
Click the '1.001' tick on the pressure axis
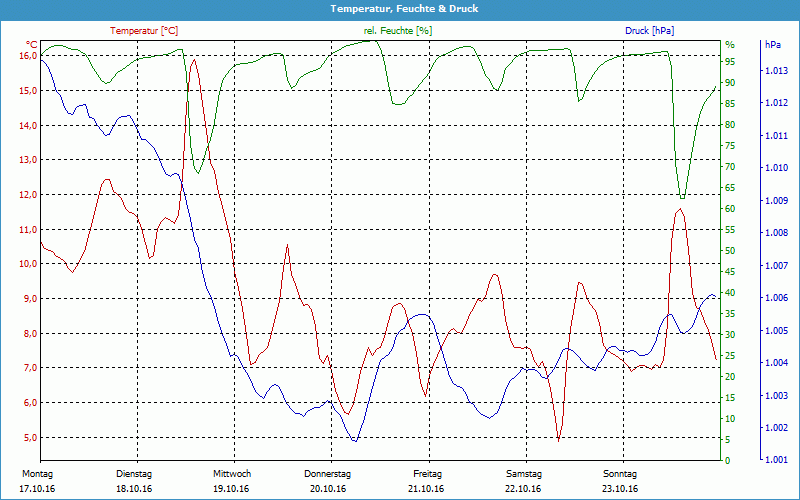[777, 460]
